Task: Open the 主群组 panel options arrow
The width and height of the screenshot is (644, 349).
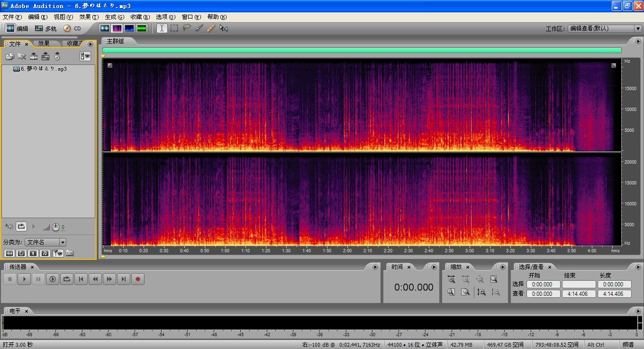Action: tap(638, 41)
